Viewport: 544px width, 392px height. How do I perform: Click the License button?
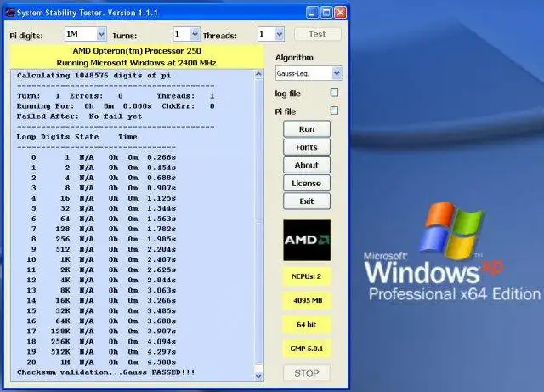click(x=307, y=184)
